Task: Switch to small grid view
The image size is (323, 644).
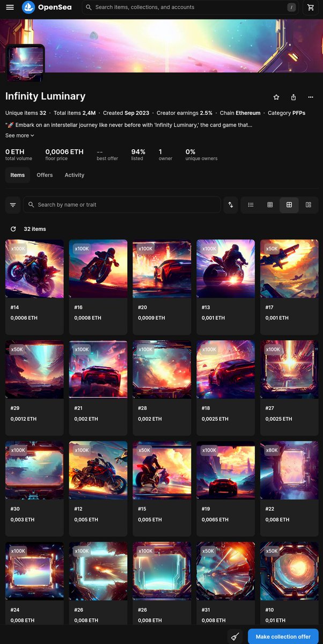Action: coord(270,204)
